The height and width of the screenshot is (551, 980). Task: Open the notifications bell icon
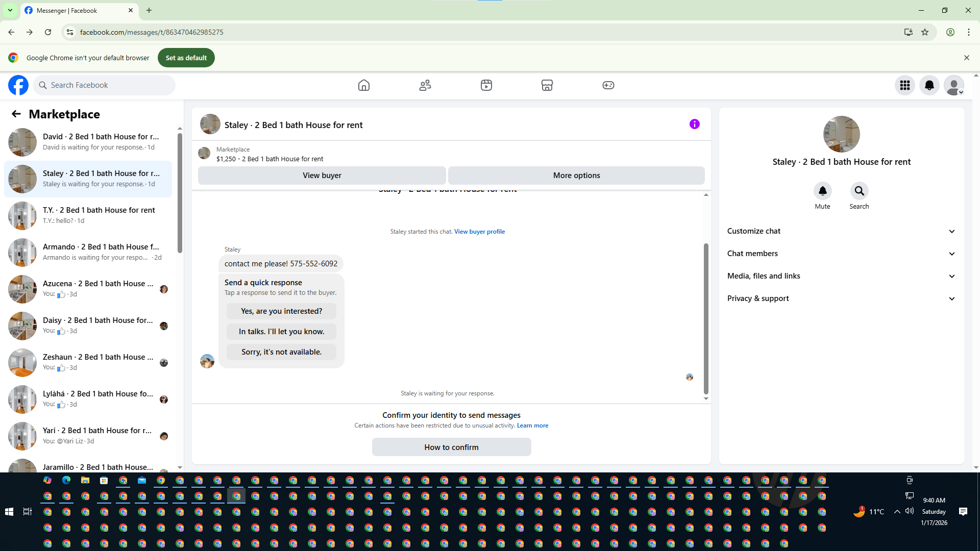[929, 85]
